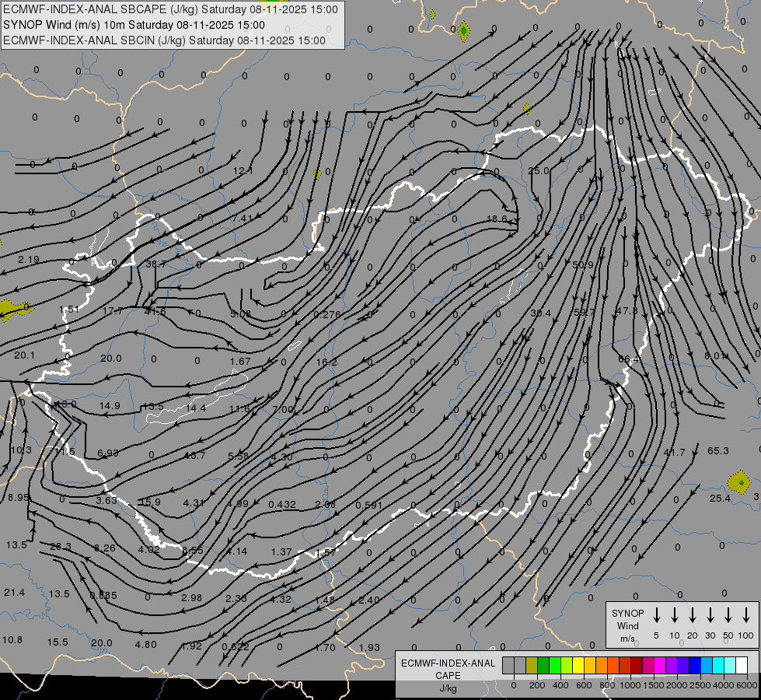Select the map value 41.6
Viewport: 761px width, 700px height.
(155, 311)
